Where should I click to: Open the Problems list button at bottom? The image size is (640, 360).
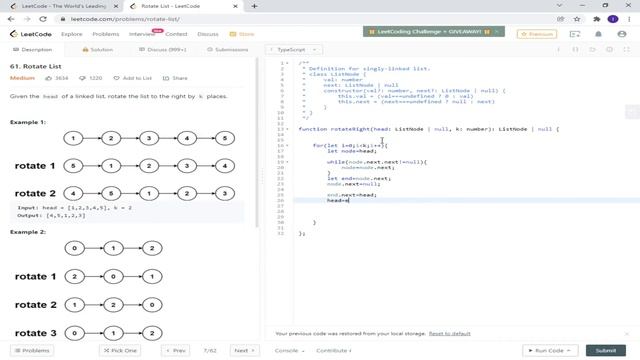(32, 351)
